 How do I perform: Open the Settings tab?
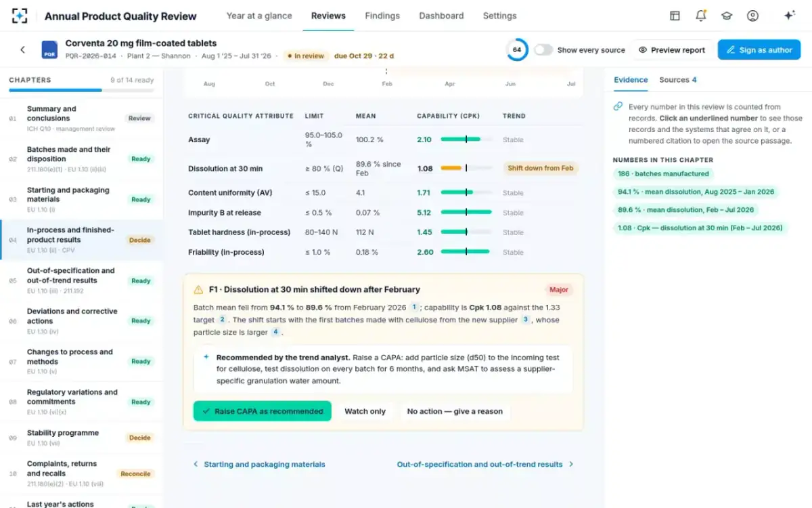(499, 16)
